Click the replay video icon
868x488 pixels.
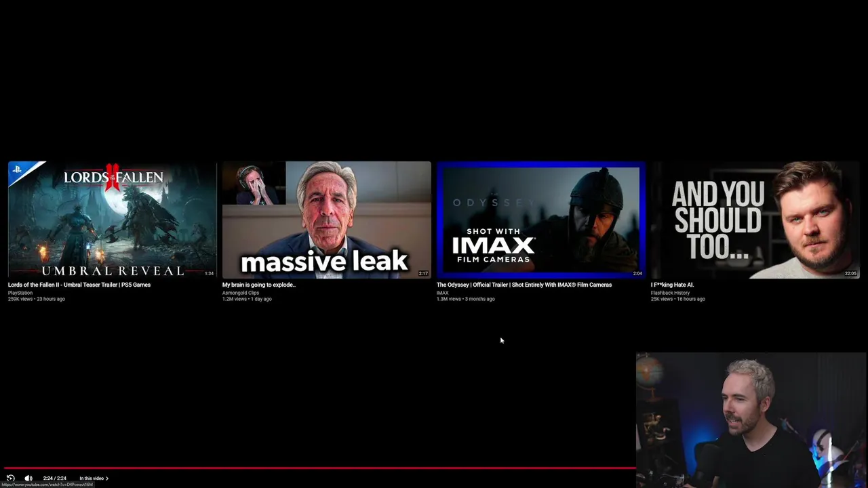coord(10,478)
